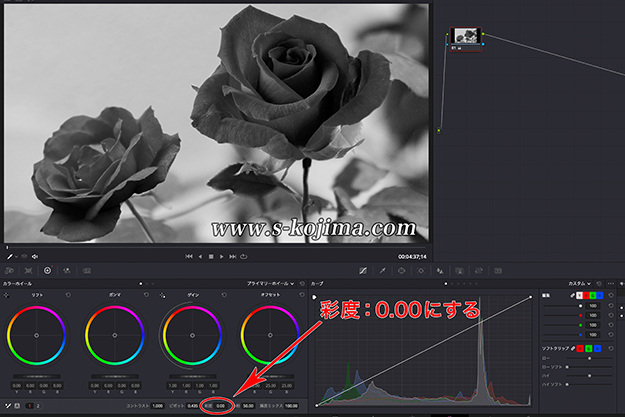
Task: Open the RGB Mixer palette icon
Action: (67, 271)
